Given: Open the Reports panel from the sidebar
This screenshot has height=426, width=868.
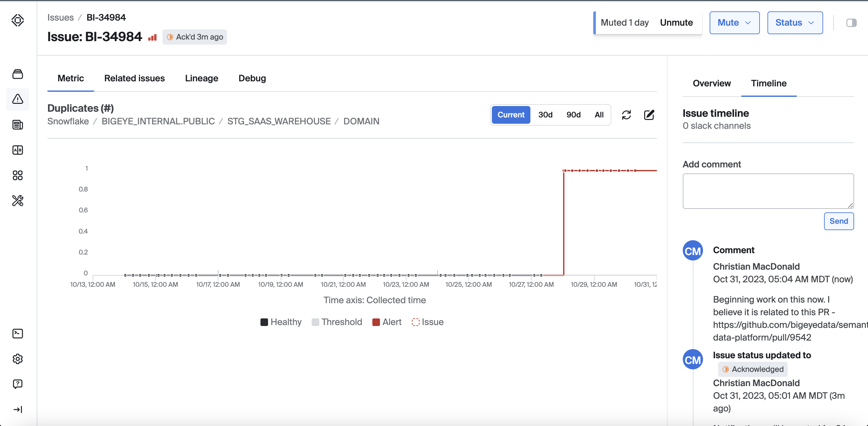Looking at the screenshot, I should (17, 124).
